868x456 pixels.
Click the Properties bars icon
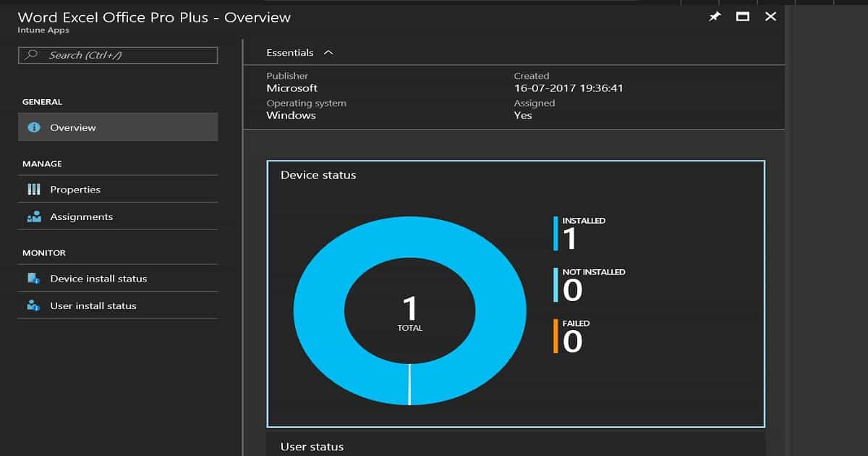tap(33, 190)
